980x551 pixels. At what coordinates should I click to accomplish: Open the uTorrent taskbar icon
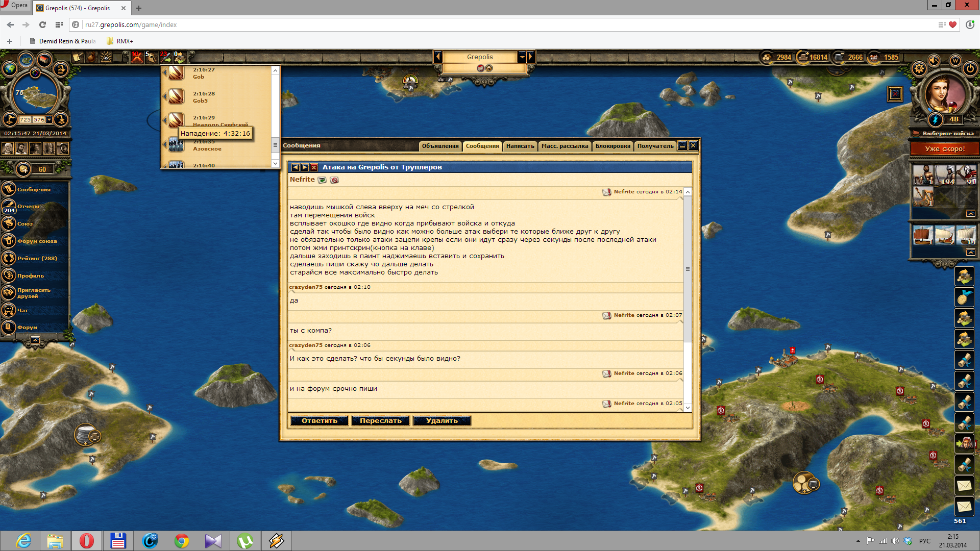245,541
